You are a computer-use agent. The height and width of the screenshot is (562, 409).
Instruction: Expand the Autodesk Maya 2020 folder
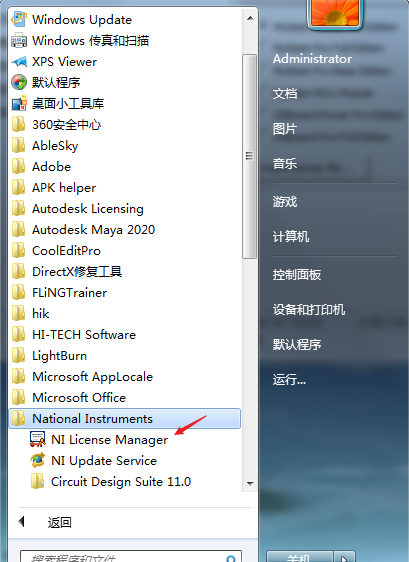coord(84,230)
